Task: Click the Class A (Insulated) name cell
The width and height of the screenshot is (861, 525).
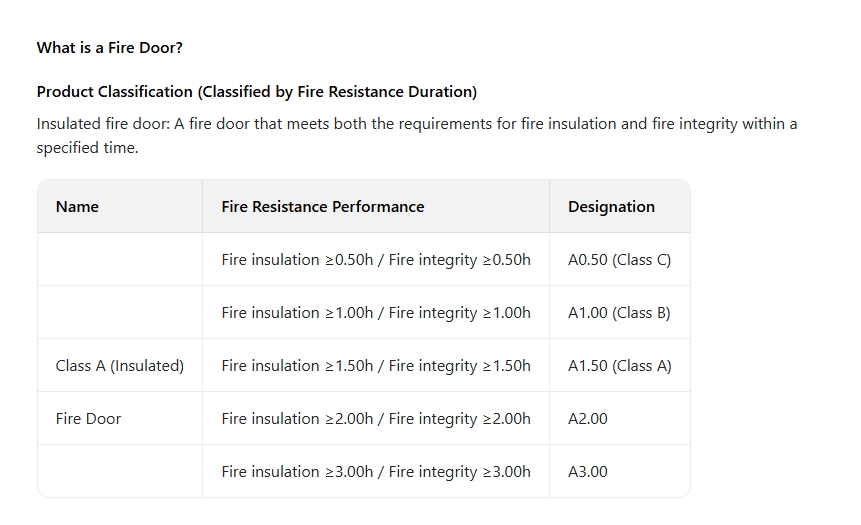Action: [120, 365]
